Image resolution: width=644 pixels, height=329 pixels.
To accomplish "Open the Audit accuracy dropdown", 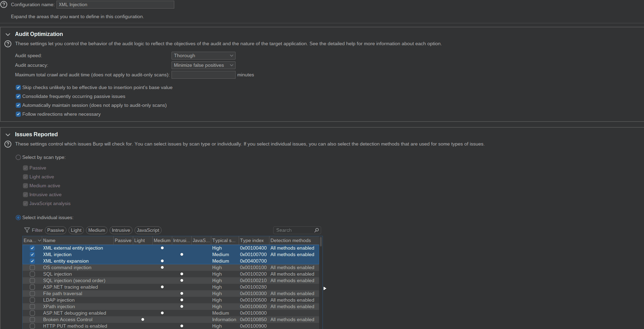I will click(203, 65).
